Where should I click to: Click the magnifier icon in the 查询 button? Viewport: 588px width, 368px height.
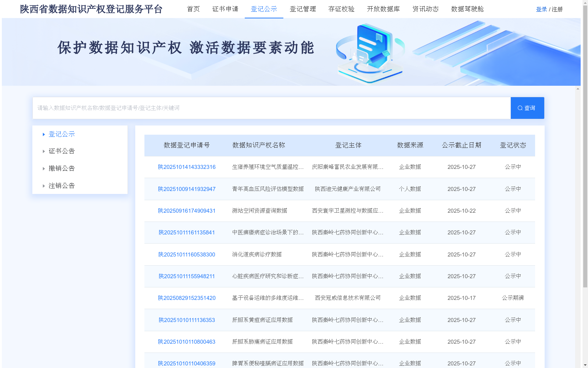tap(520, 108)
